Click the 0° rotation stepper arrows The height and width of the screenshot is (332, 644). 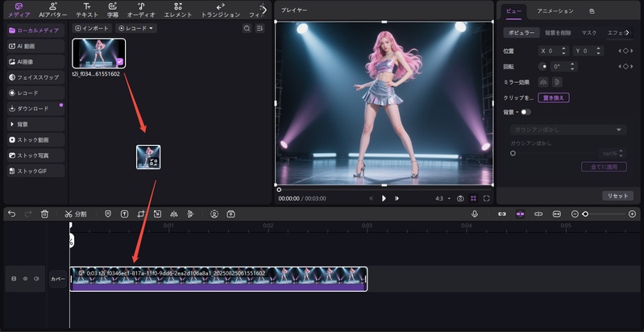click(x=572, y=67)
